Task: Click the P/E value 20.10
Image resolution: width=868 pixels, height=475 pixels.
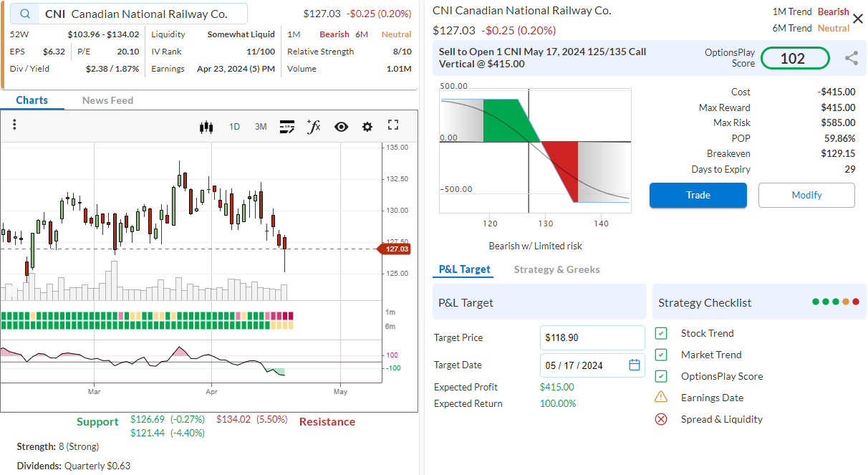Action: 128,52
